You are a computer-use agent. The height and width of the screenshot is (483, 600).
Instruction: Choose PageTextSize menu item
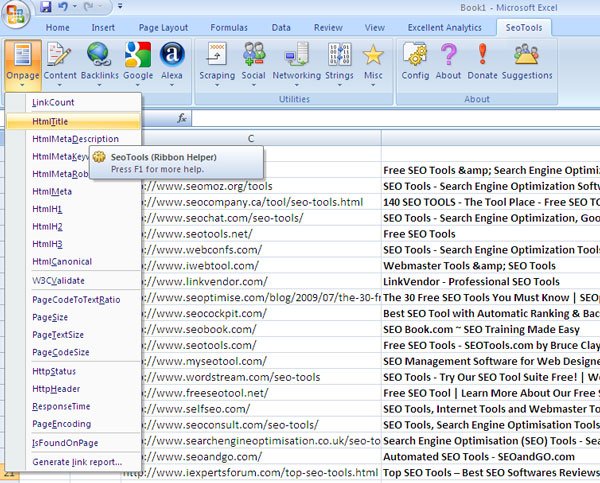click(73, 335)
